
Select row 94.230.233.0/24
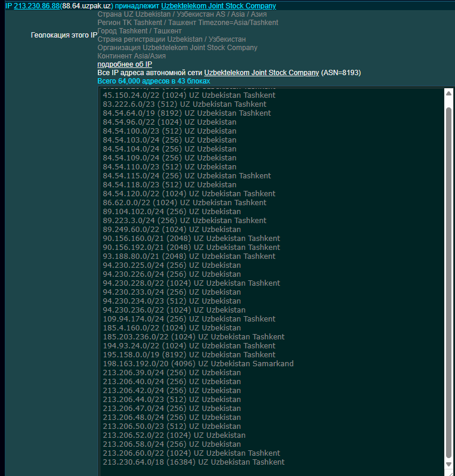tap(172, 292)
